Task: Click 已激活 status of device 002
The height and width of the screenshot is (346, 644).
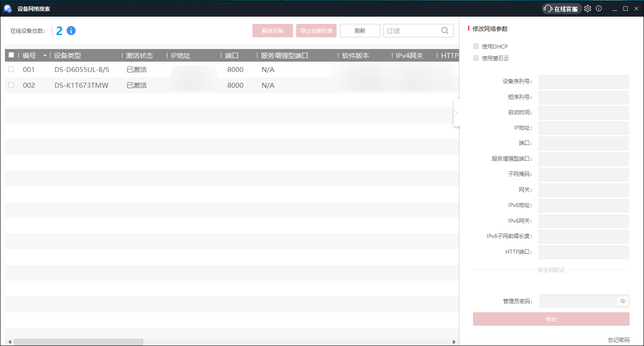Action: pos(136,85)
